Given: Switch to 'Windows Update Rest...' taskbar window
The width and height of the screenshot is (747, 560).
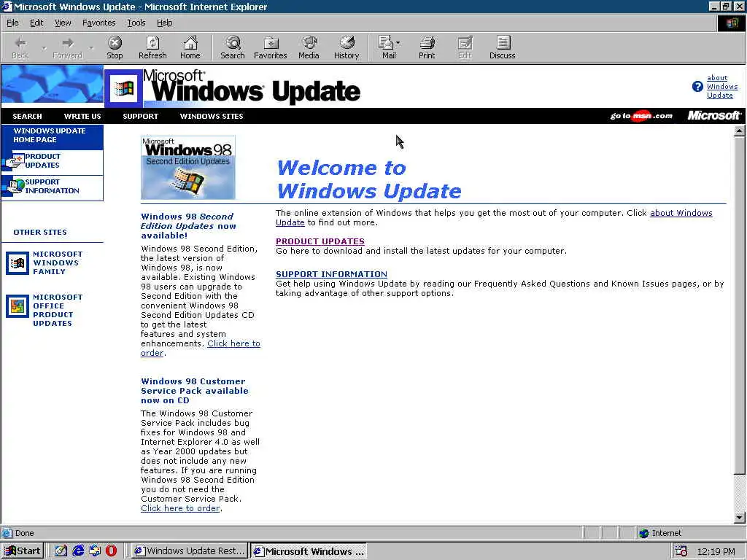Looking at the screenshot, I should (189, 551).
